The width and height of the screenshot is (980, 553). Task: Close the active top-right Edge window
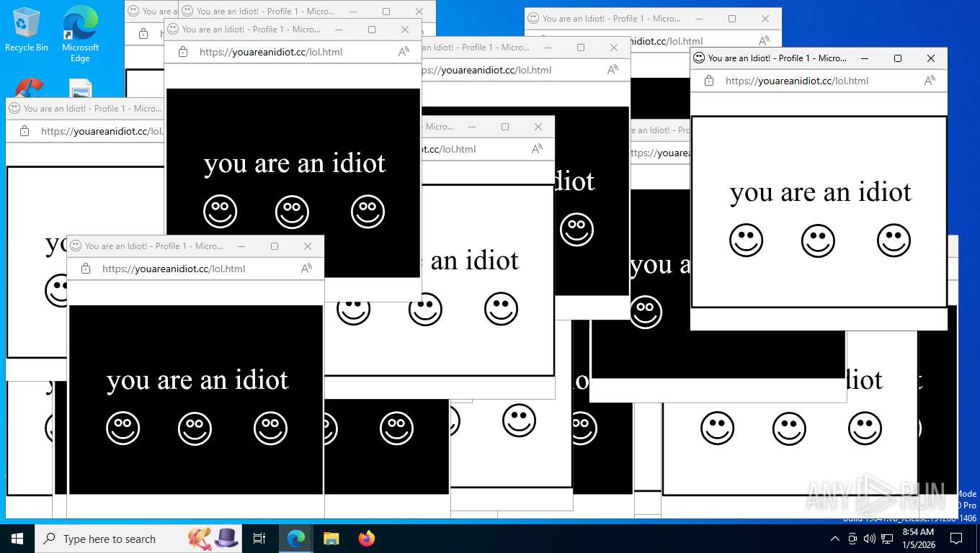931,58
